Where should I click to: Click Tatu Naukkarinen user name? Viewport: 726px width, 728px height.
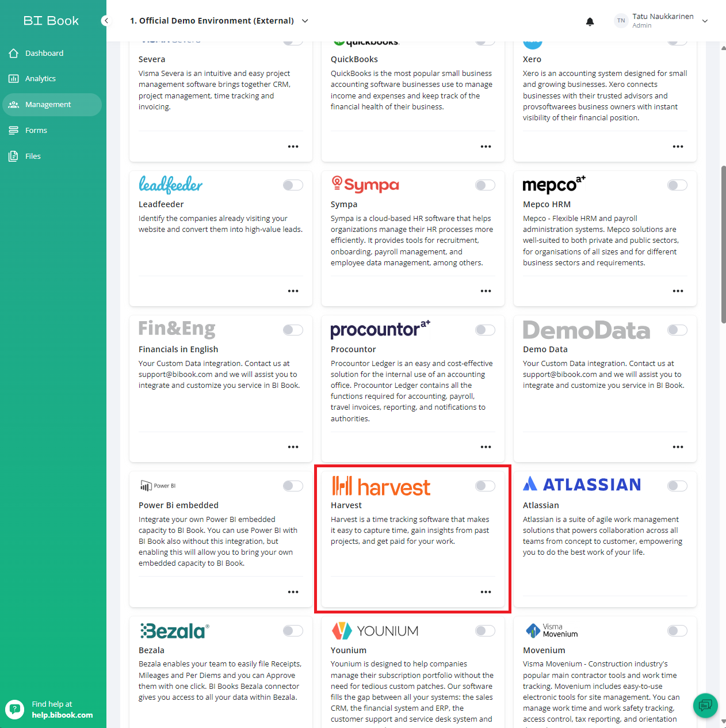point(663,16)
